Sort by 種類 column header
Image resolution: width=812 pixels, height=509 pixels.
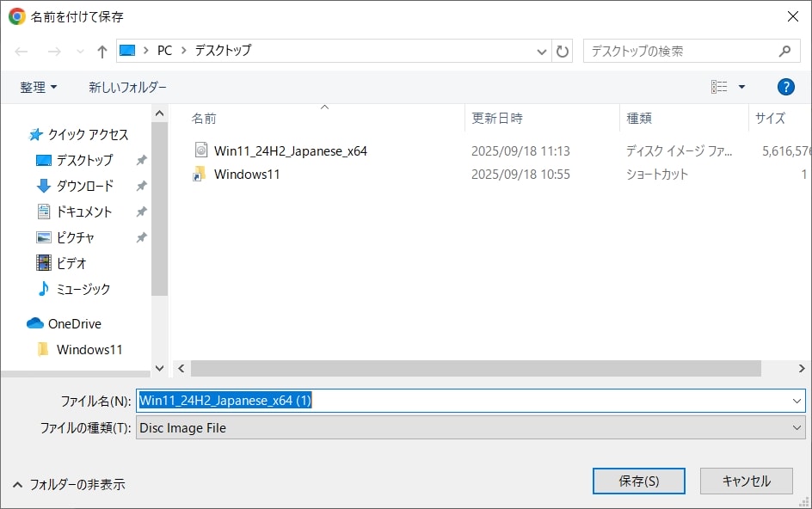tap(639, 119)
